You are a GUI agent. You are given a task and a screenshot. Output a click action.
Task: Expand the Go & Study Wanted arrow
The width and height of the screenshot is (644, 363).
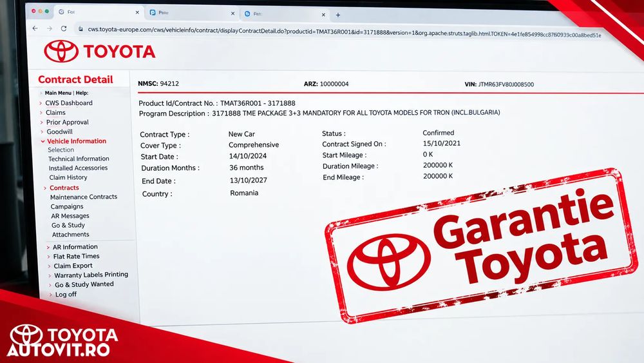[50, 285]
